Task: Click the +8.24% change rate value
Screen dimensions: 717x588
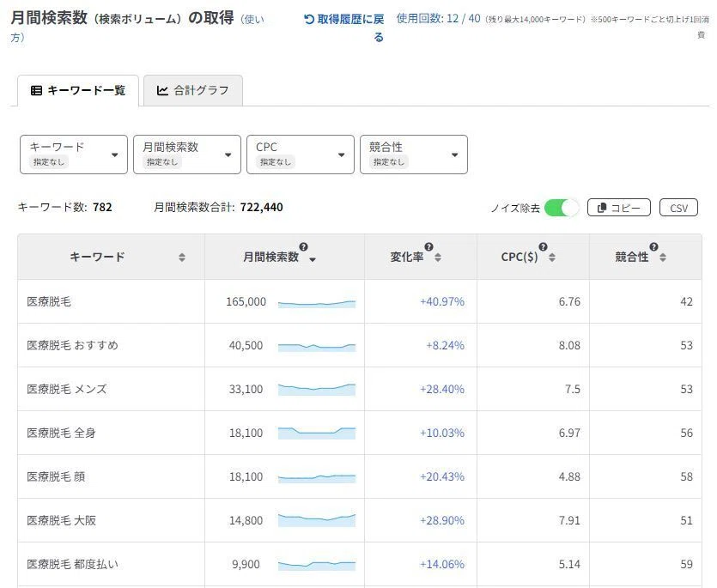Action: tap(445, 345)
